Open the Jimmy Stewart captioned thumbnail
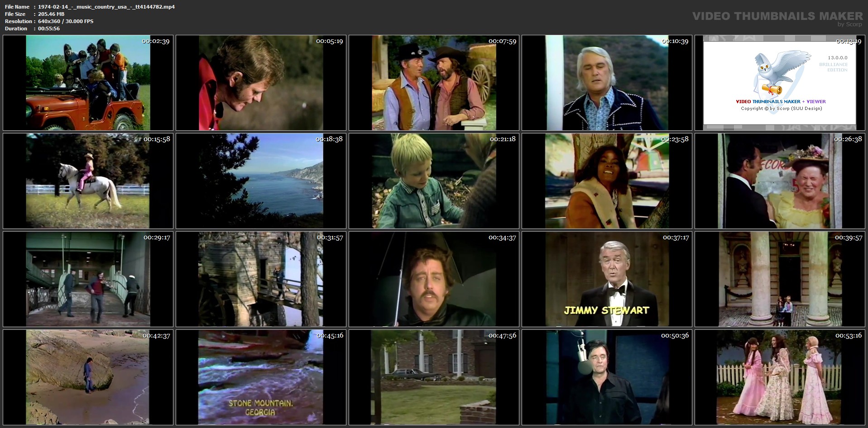868x428 pixels. 607,279
